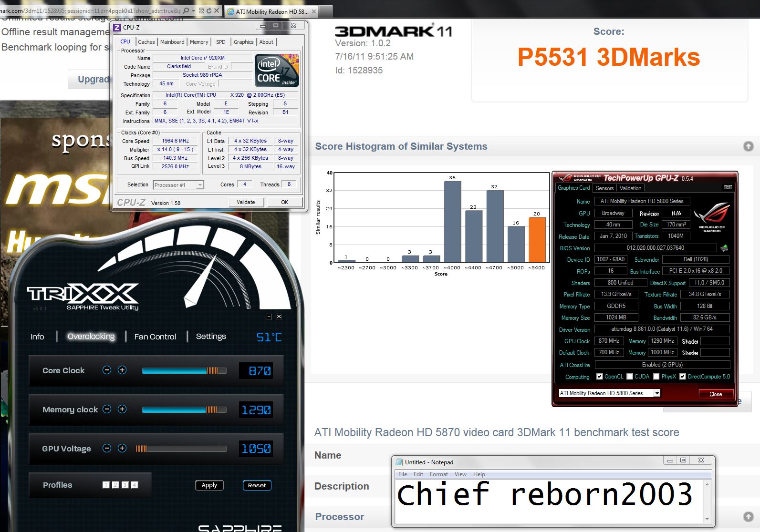
Task: Click Notepad vertical scrollbar down arrow
Action: click(707, 519)
